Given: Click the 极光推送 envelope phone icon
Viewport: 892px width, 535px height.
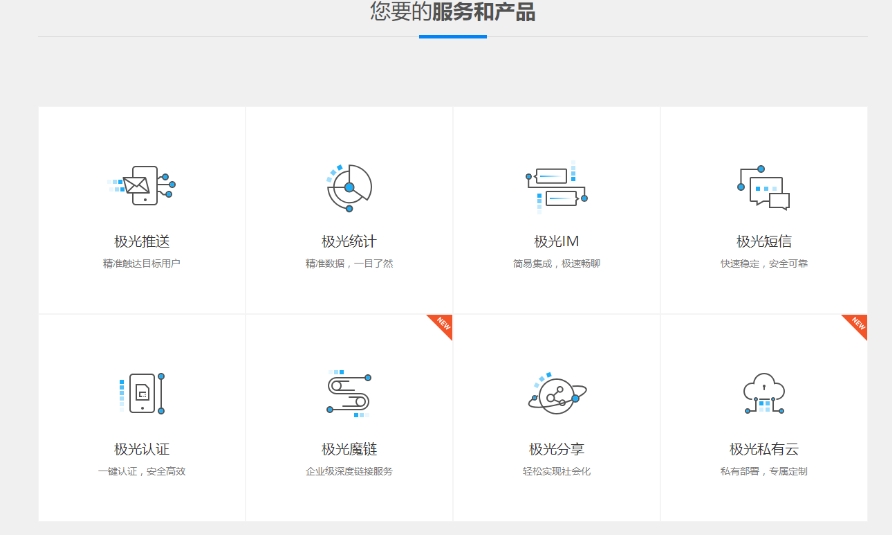Looking at the screenshot, I should [142, 186].
